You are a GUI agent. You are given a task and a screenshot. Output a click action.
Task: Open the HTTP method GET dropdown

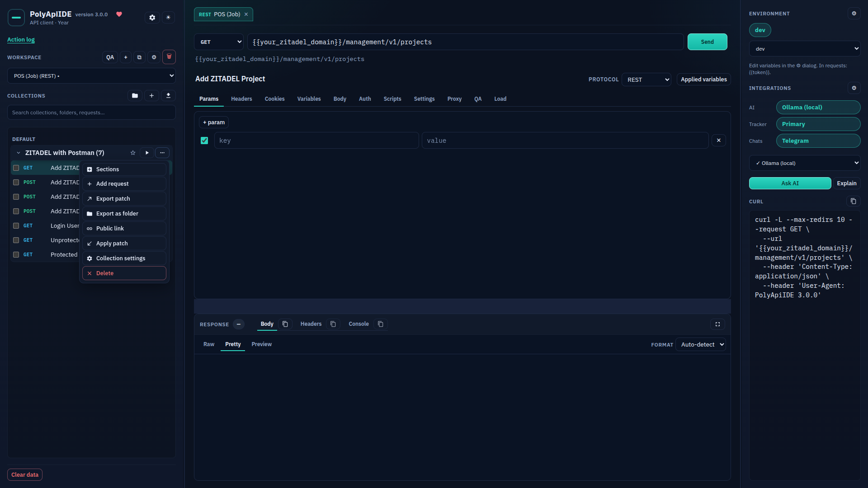[x=219, y=42]
